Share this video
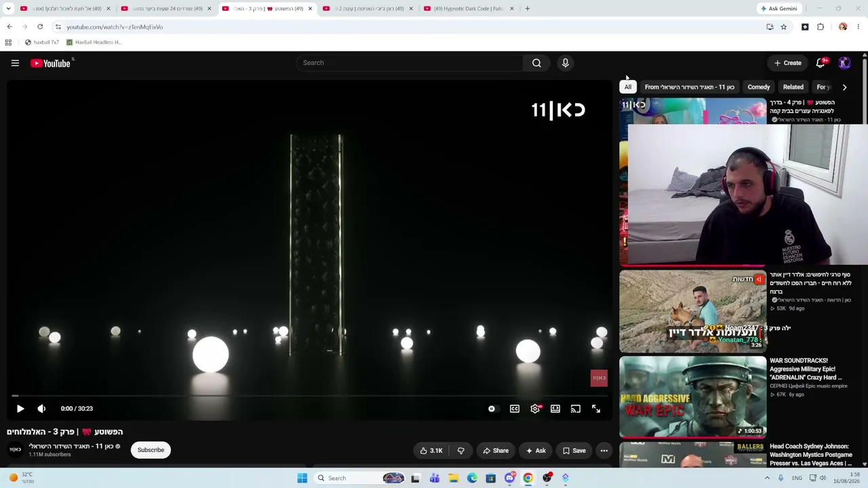 (x=495, y=451)
